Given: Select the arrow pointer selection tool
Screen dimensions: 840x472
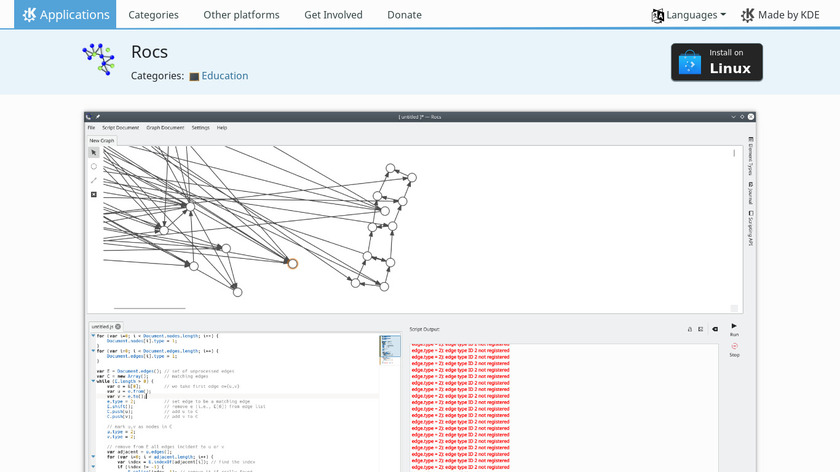Looking at the screenshot, I should pos(94,153).
